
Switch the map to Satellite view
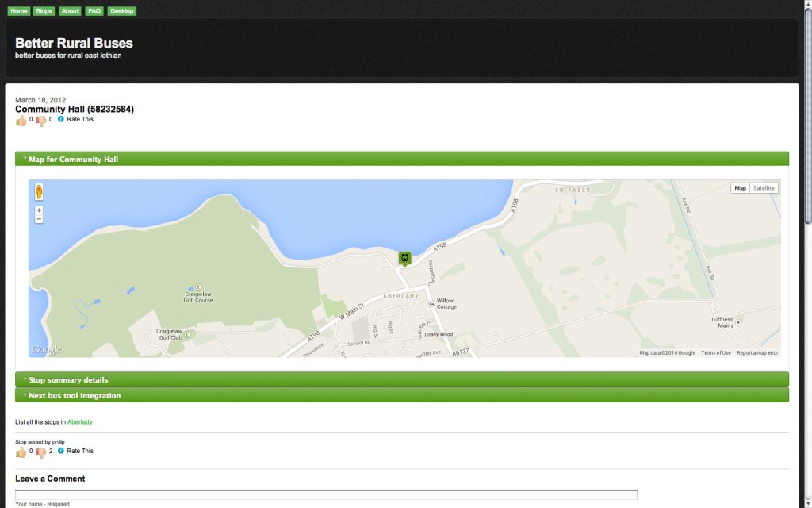[764, 188]
